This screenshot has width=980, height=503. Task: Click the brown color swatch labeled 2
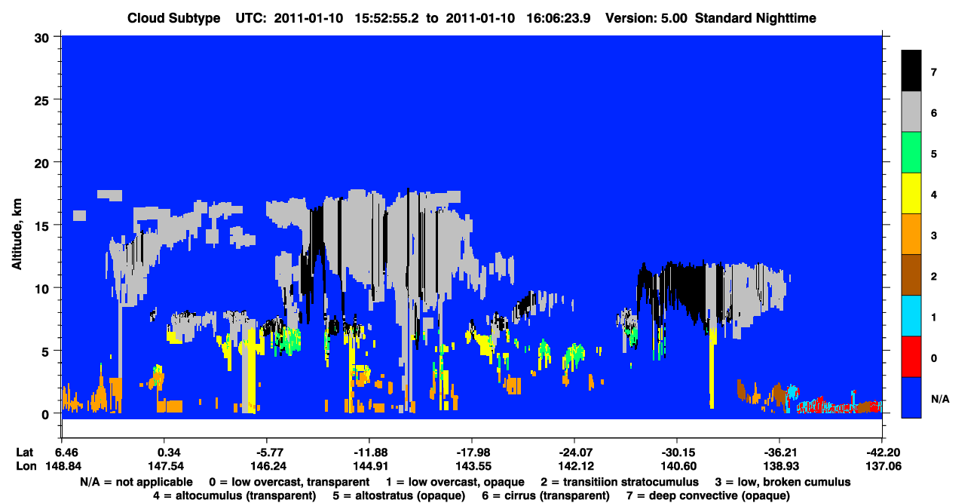pyautogui.click(x=911, y=275)
